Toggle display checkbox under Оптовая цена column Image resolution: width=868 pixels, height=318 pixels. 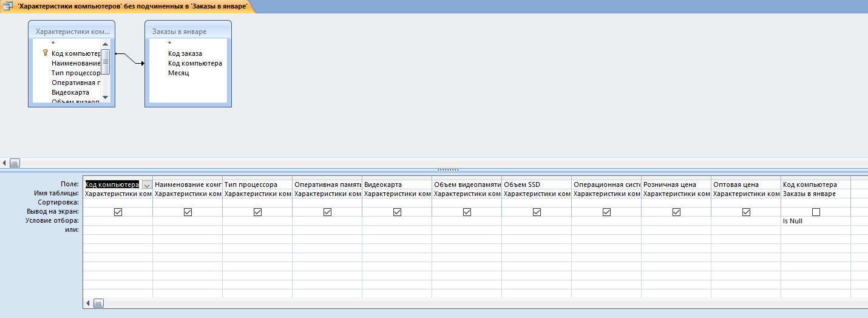click(x=746, y=212)
